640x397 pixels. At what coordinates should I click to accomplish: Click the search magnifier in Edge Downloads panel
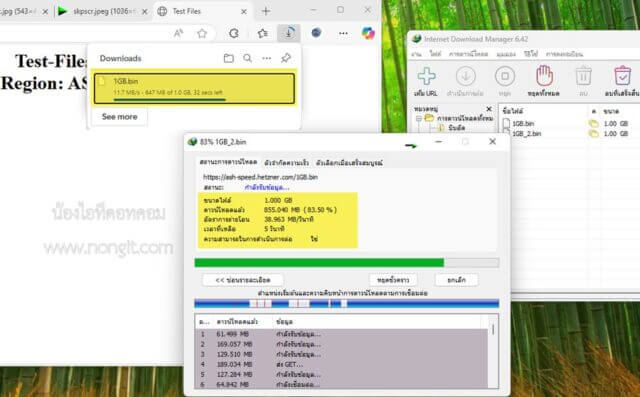coord(247,58)
